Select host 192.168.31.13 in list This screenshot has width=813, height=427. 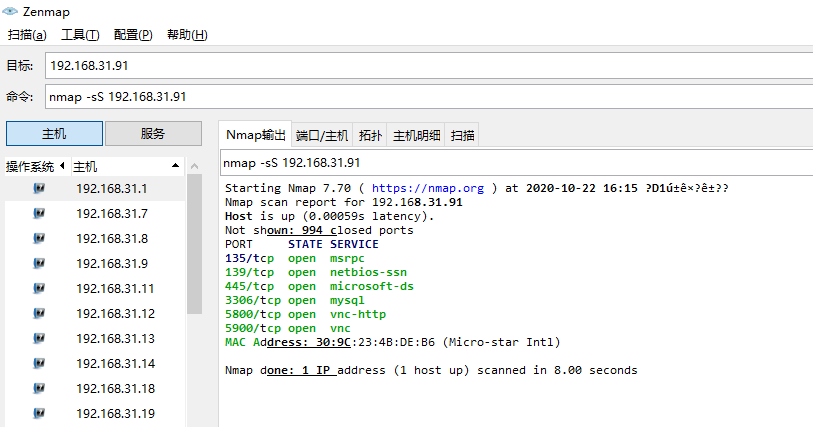115,338
